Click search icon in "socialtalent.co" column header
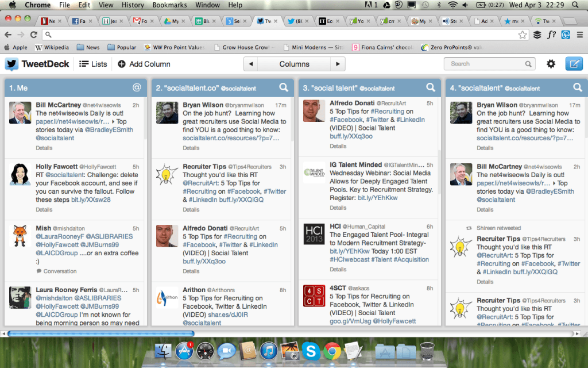Image resolution: width=588 pixels, height=368 pixels. [x=284, y=87]
